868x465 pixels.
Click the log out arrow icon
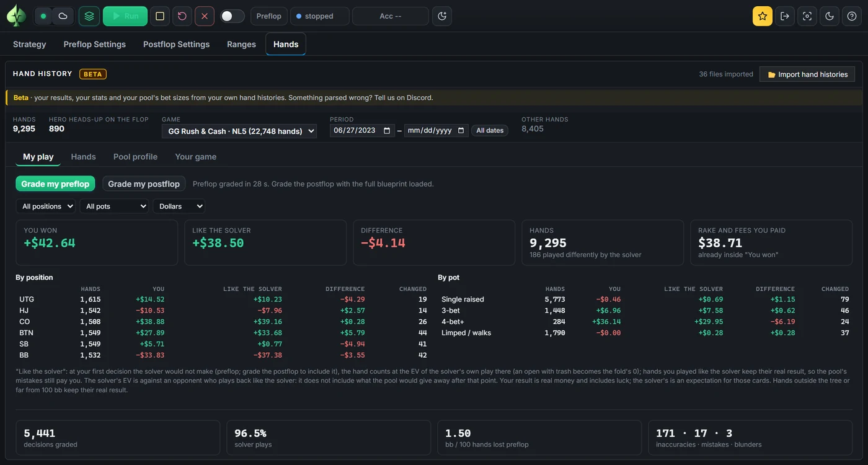pyautogui.click(x=785, y=16)
